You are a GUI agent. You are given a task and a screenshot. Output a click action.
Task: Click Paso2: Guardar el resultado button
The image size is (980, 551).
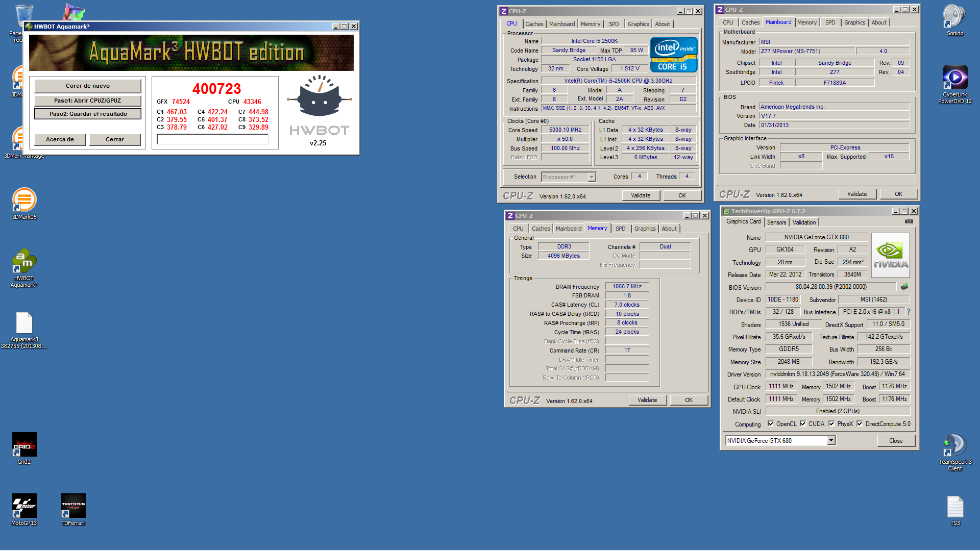click(88, 114)
